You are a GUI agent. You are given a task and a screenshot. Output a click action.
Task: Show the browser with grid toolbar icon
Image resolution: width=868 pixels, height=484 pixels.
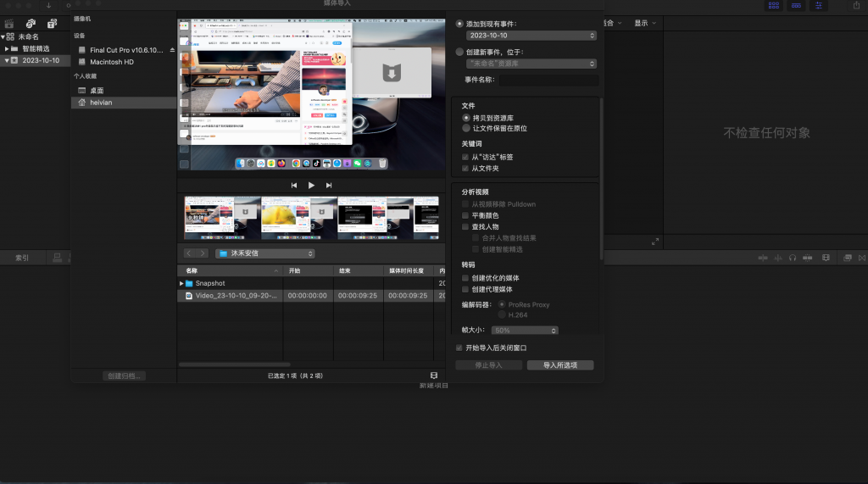tap(774, 6)
